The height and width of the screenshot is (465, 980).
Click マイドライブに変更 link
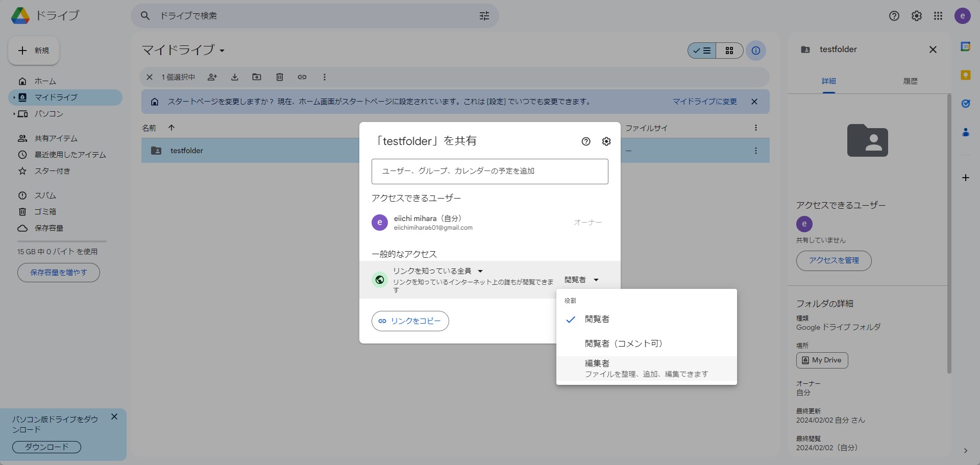(x=704, y=102)
